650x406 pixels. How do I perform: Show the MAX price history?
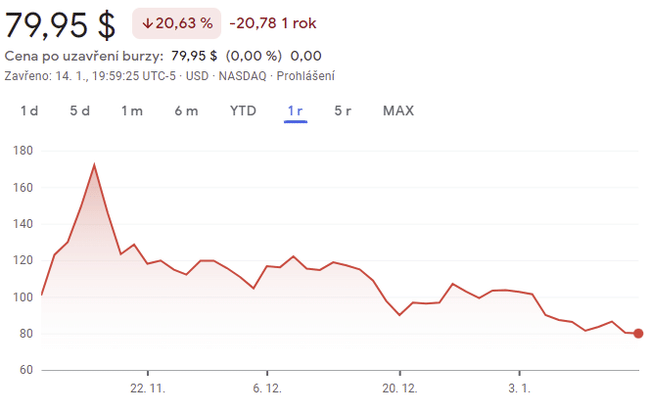pos(398,111)
